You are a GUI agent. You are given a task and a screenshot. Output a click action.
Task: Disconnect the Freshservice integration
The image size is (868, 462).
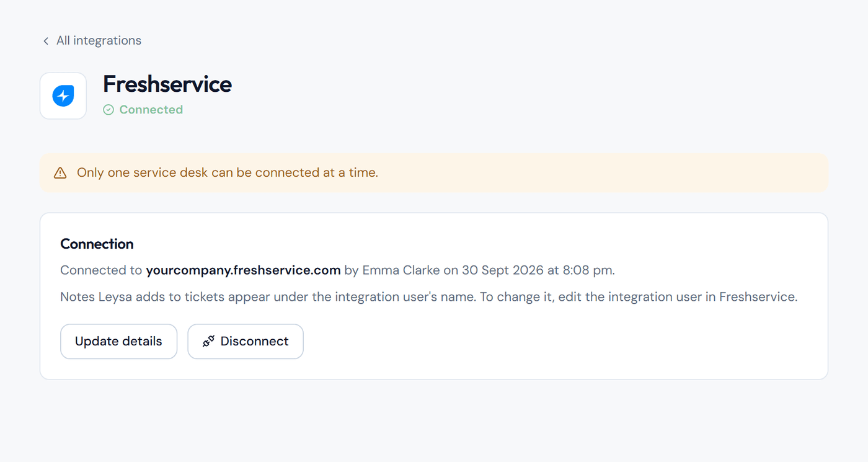(246, 341)
